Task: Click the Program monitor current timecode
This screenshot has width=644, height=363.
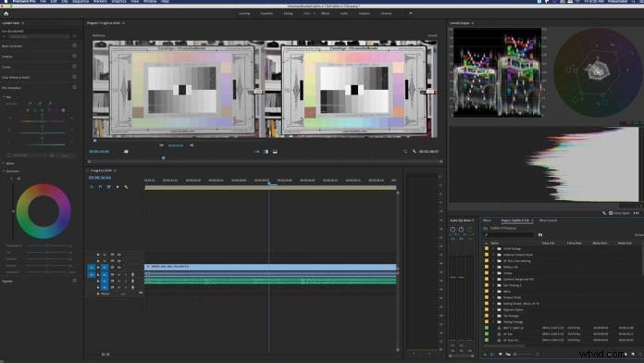Action: pos(99,152)
